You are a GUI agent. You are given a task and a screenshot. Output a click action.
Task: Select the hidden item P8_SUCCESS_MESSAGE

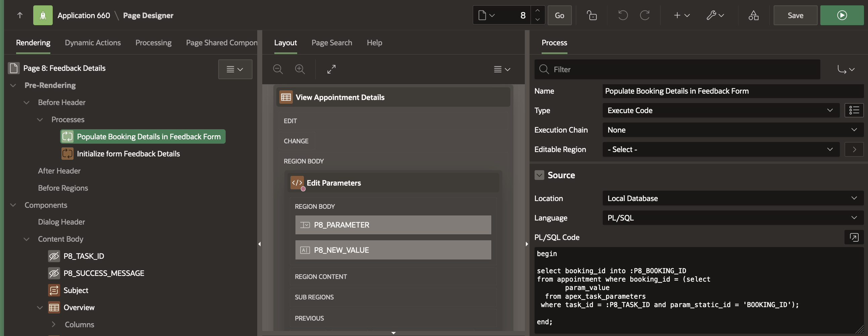click(x=104, y=273)
